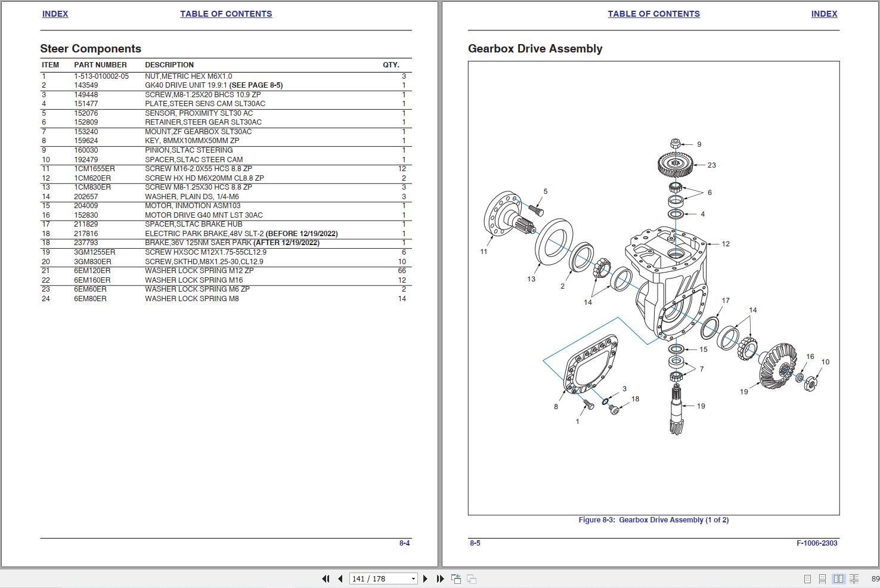
Task: Open the page number dropdown arrow
Action: tap(413, 579)
